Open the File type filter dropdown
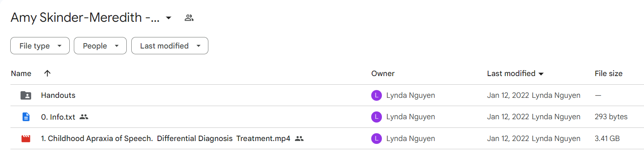 [x=40, y=46]
